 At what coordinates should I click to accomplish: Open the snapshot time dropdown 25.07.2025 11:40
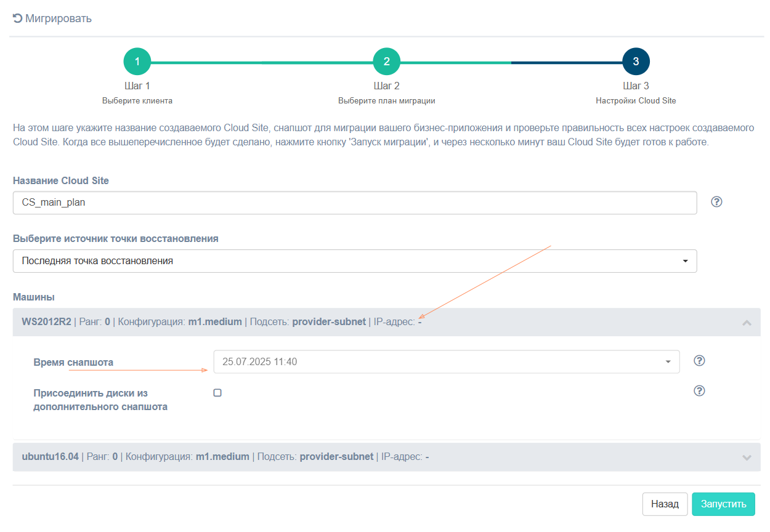446,362
